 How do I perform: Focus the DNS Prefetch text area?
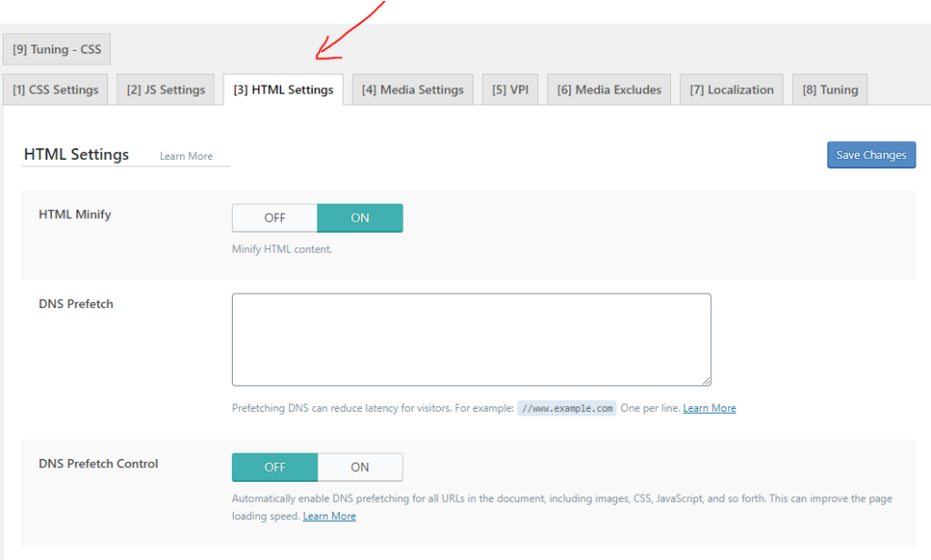pyautogui.click(x=471, y=339)
